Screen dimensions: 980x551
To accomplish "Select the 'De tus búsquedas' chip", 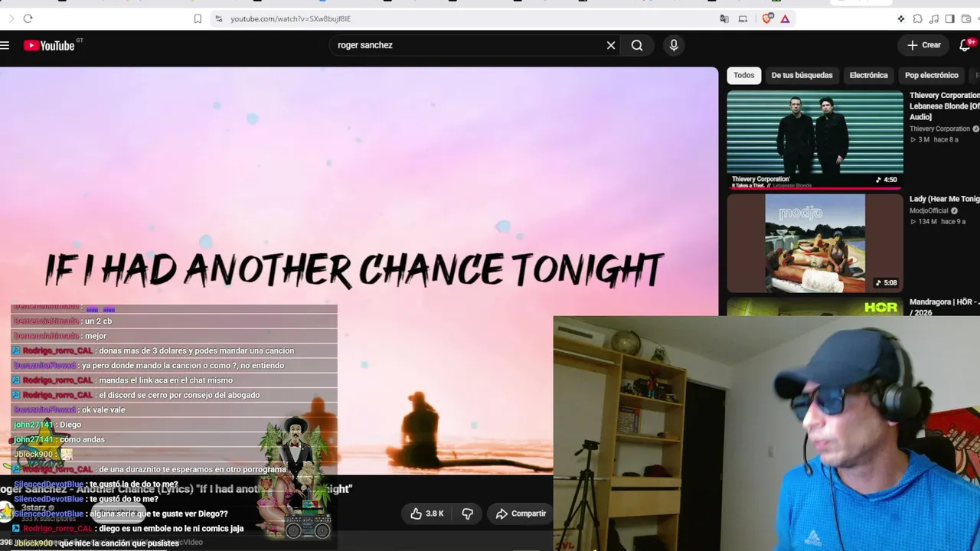I will pos(802,75).
